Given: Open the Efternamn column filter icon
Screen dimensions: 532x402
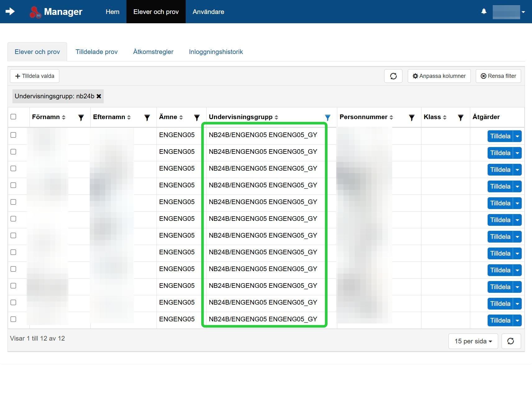Looking at the screenshot, I should click(147, 118).
